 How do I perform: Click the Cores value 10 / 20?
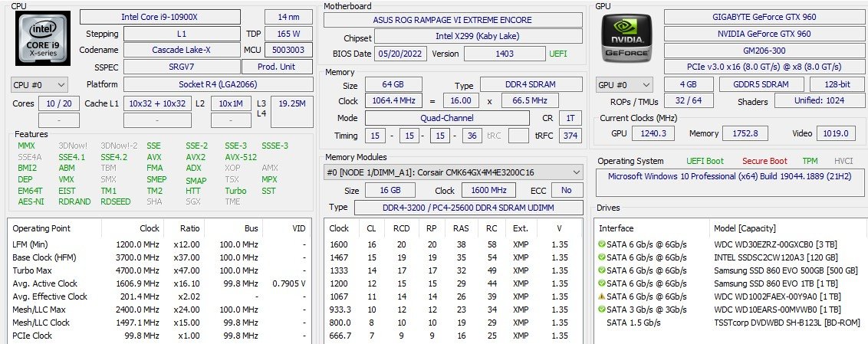point(59,103)
